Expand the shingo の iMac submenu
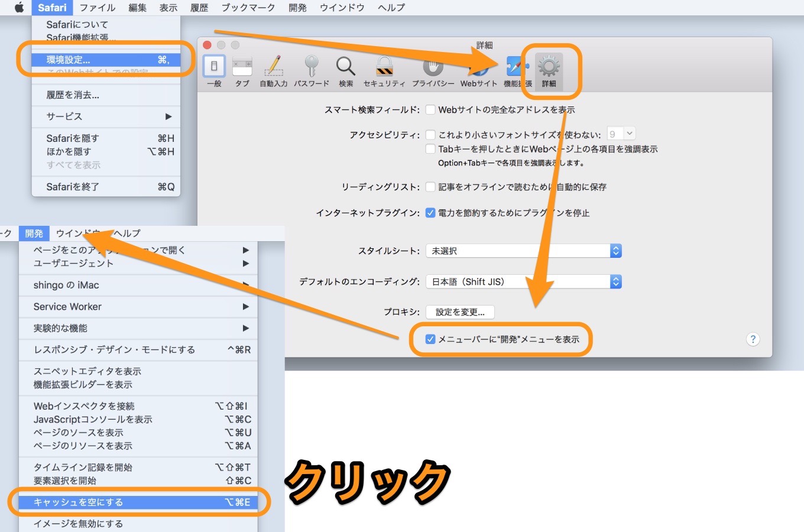Viewport: 804px width, 532px height. click(x=138, y=285)
